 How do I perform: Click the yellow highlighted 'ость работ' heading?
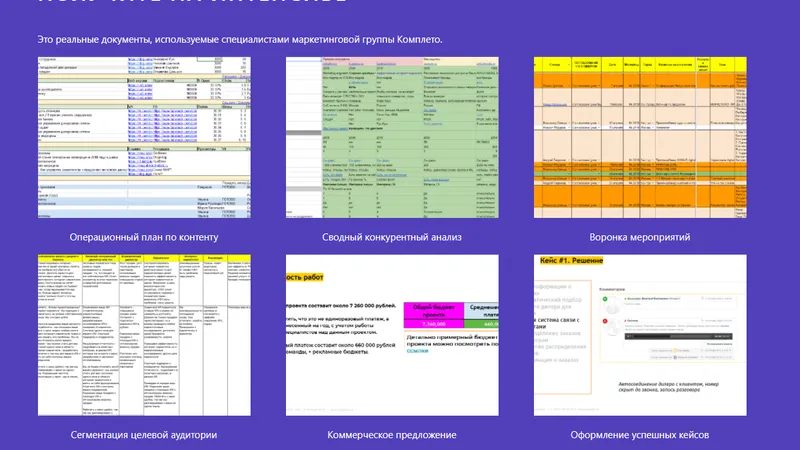coord(305,277)
